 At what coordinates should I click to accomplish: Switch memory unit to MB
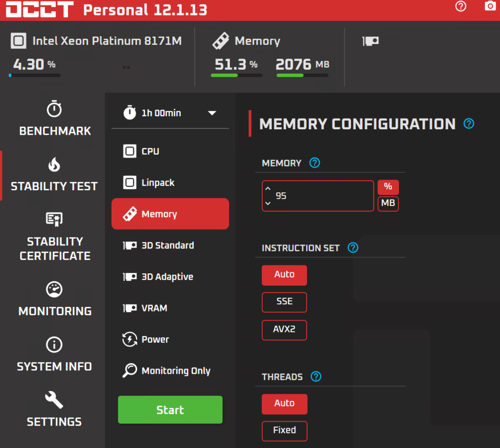(388, 204)
